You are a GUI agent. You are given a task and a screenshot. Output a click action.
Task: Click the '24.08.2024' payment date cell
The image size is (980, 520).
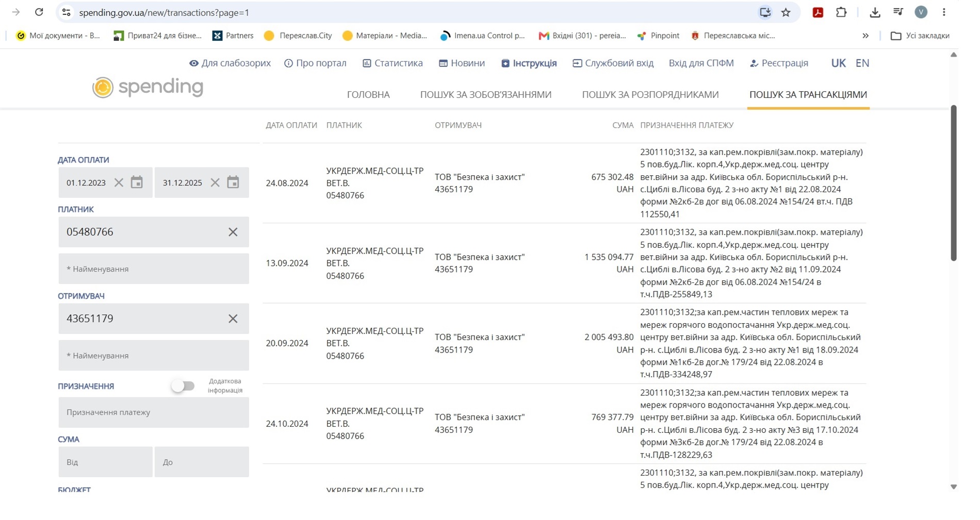tap(287, 183)
